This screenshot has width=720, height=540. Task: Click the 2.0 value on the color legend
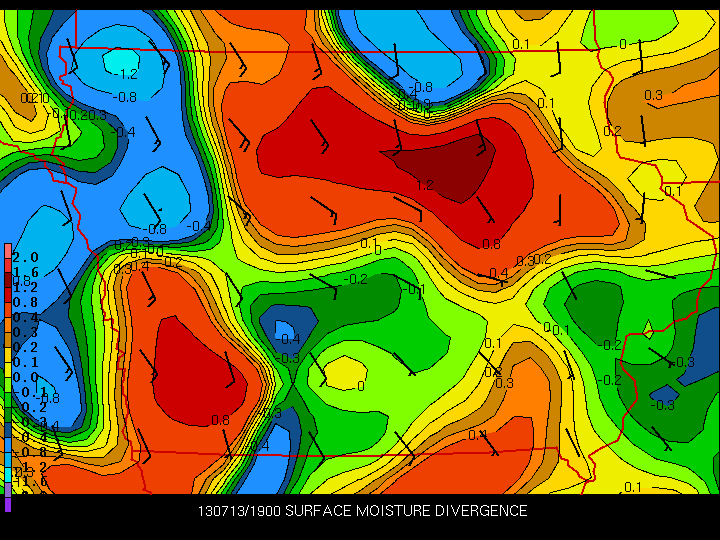24,258
